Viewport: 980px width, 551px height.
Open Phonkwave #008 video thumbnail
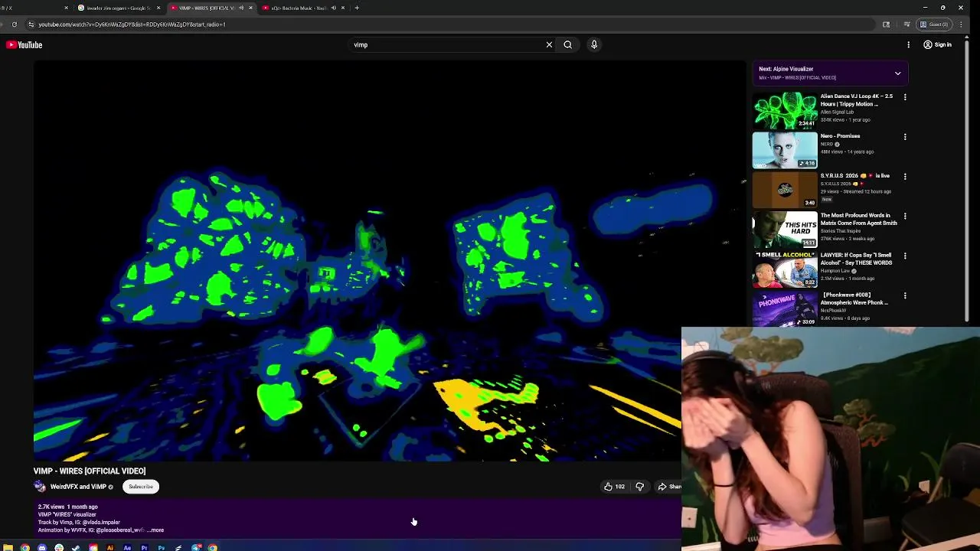(785, 309)
